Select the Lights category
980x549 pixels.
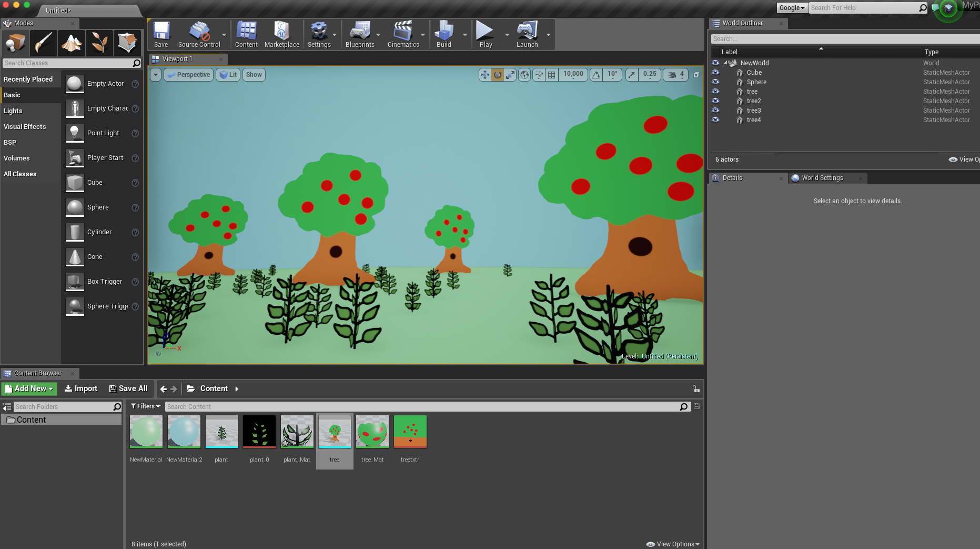[x=13, y=111]
